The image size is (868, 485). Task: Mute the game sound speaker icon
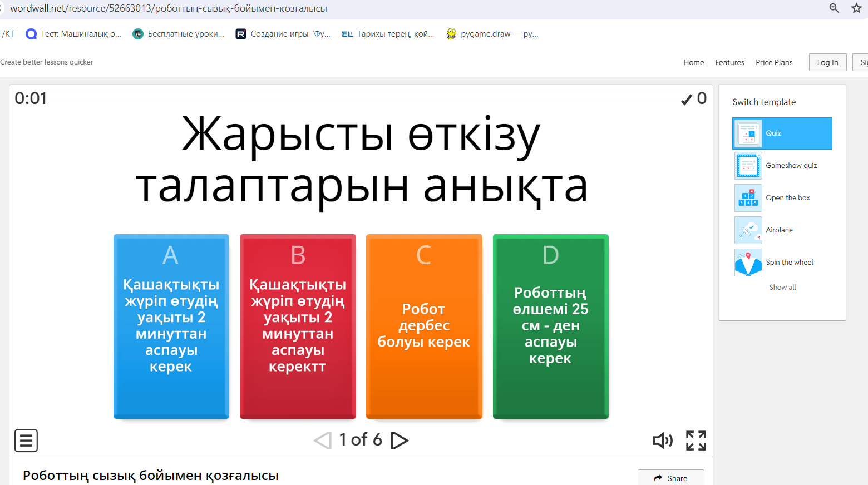[663, 441]
